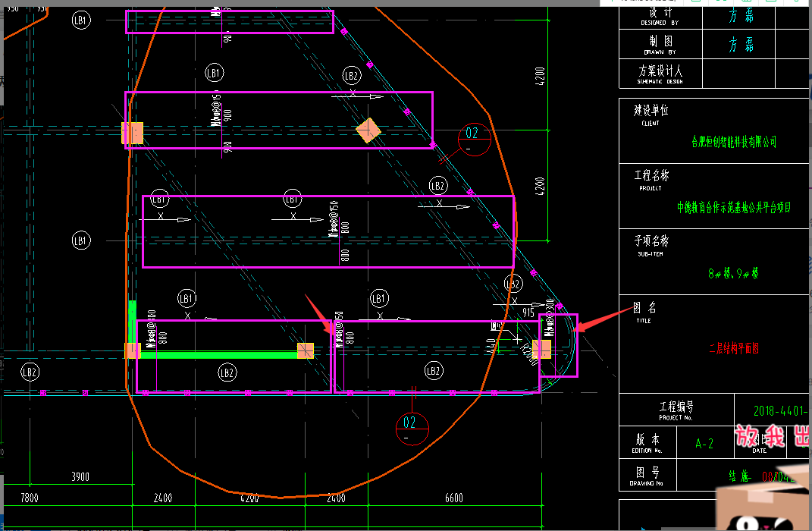Screen dimensions: 812x531
Task: Select project name 中德教育合作示范基地公共平台项目
Action: [x=734, y=207]
